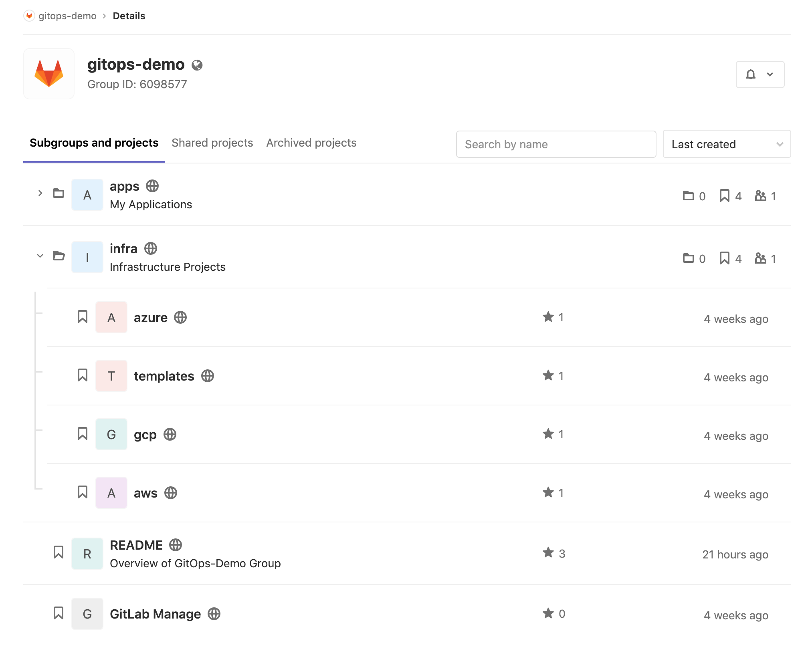This screenshot has height=657, width=812.
Task: Click the star count icon on the gcp project
Action: [x=548, y=434]
